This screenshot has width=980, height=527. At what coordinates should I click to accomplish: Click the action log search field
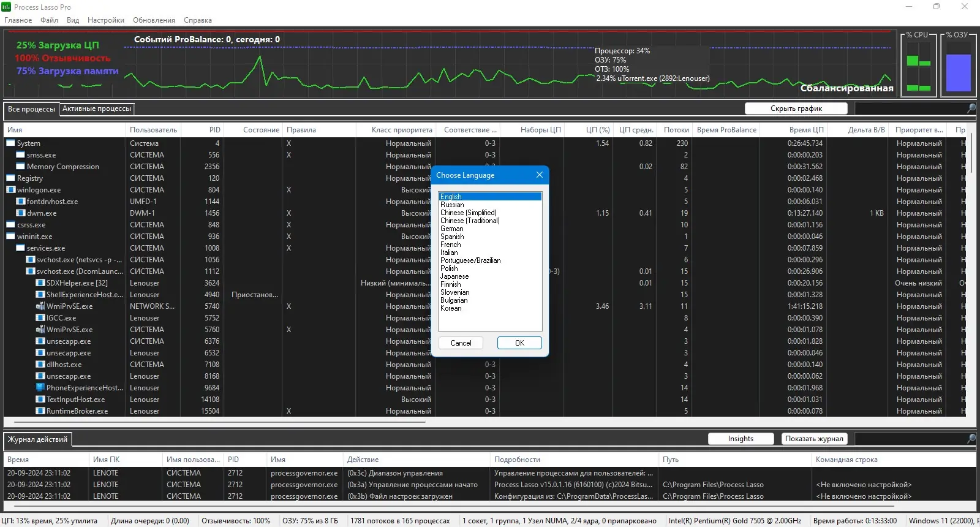(x=910, y=439)
